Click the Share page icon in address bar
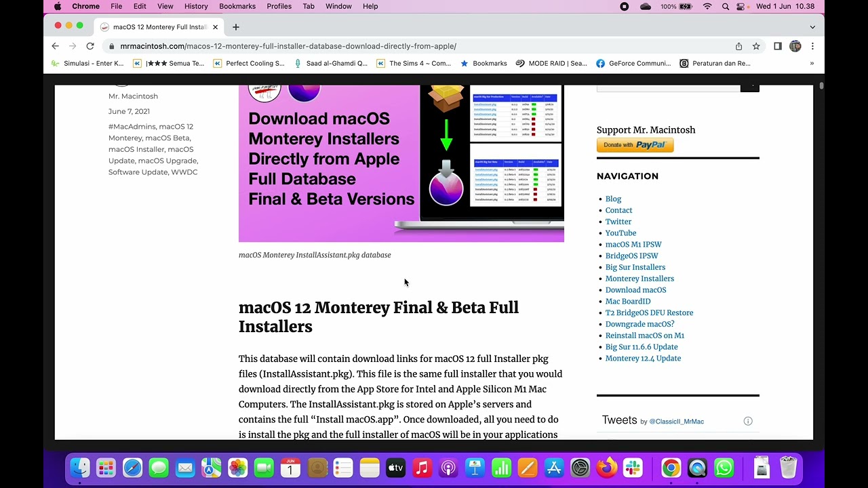This screenshot has height=488, width=868. 738,46
